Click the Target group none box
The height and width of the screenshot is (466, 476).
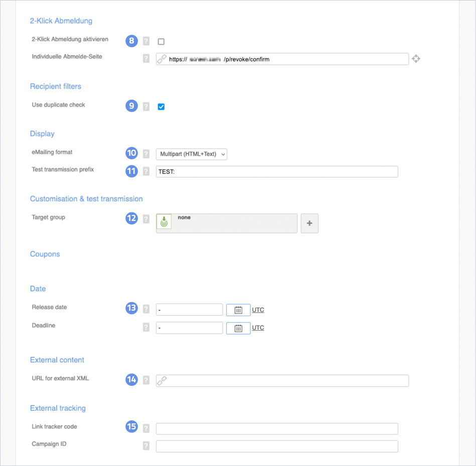227,223
